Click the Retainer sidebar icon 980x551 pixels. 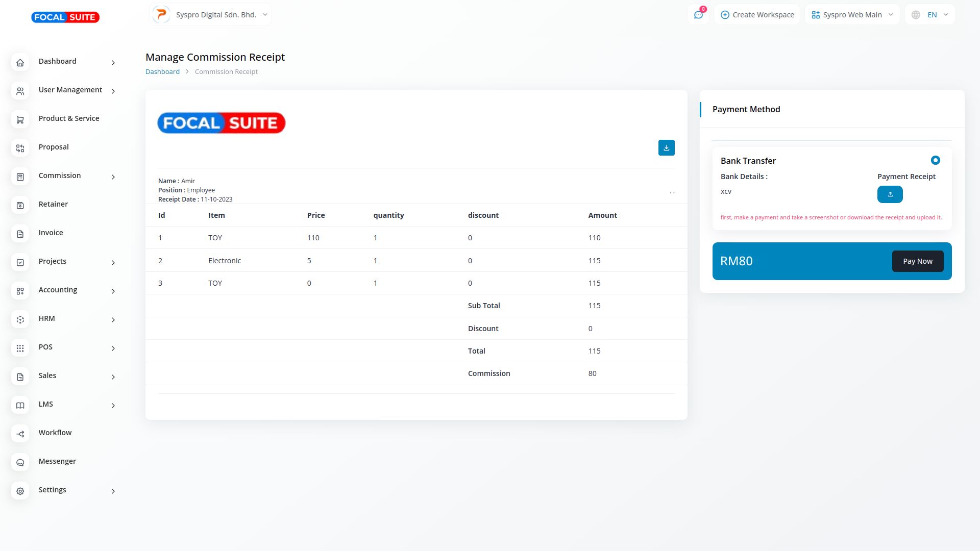20,205
